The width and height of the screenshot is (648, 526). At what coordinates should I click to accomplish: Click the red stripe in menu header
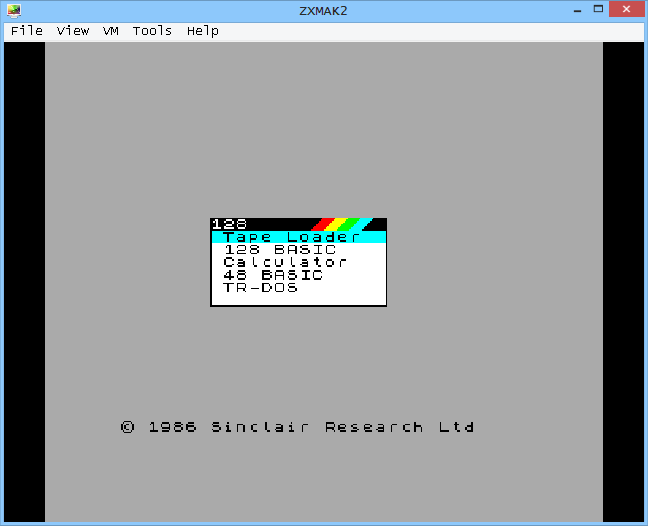click(324, 224)
